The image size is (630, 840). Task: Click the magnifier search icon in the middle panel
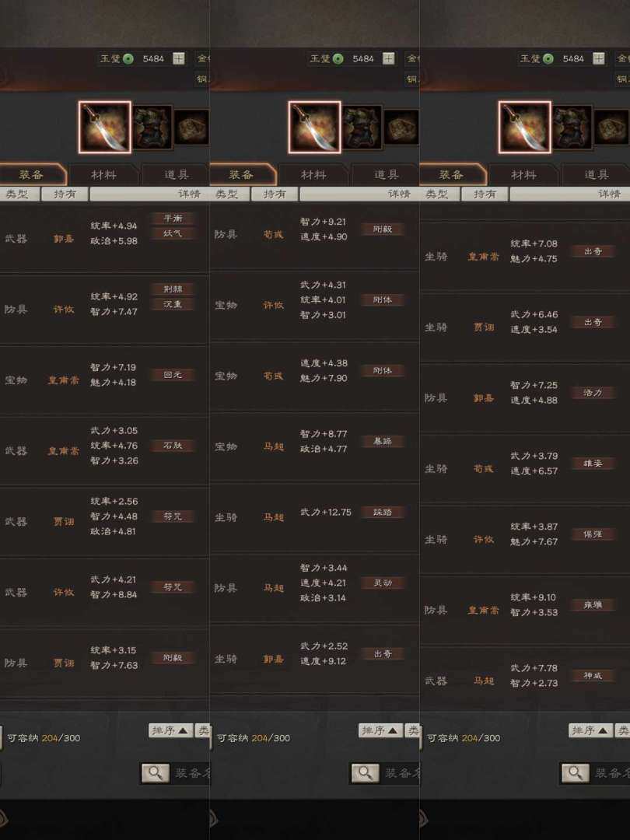(x=365, y=772)
